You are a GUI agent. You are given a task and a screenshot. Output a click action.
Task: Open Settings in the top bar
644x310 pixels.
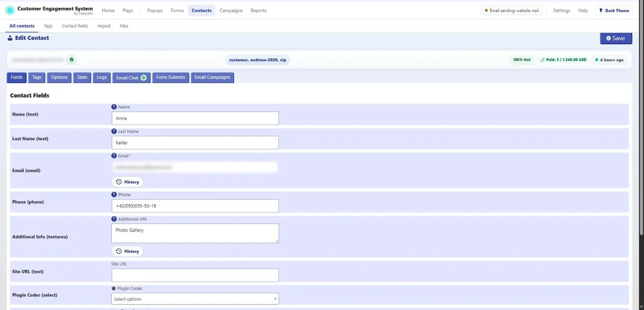[x=562, y=11]
